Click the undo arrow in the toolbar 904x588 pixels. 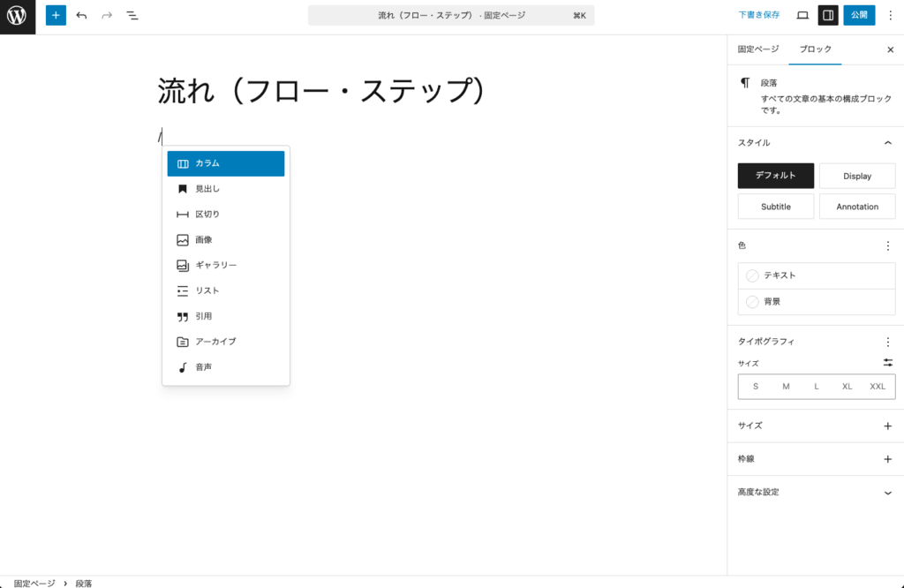[x=80, y=15]
